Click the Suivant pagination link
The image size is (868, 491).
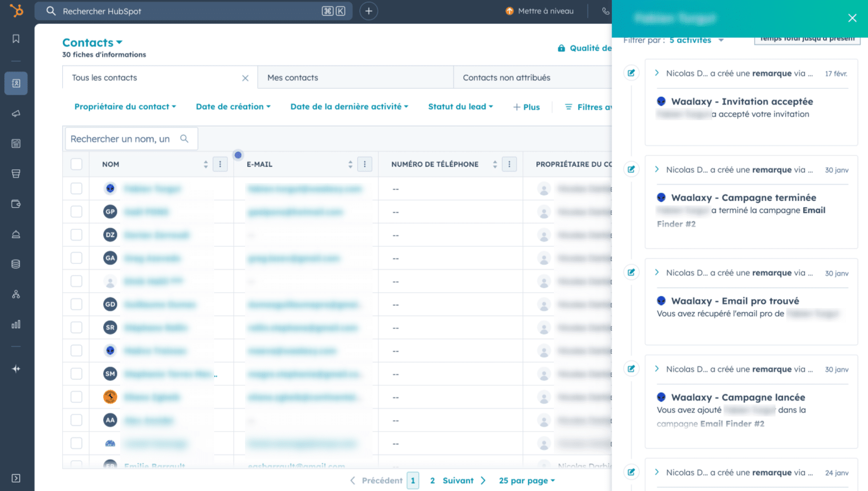click(458, 480)
